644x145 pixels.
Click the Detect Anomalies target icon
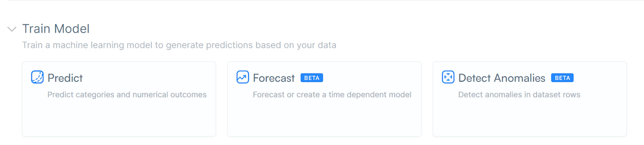click(x=448, y=77)
